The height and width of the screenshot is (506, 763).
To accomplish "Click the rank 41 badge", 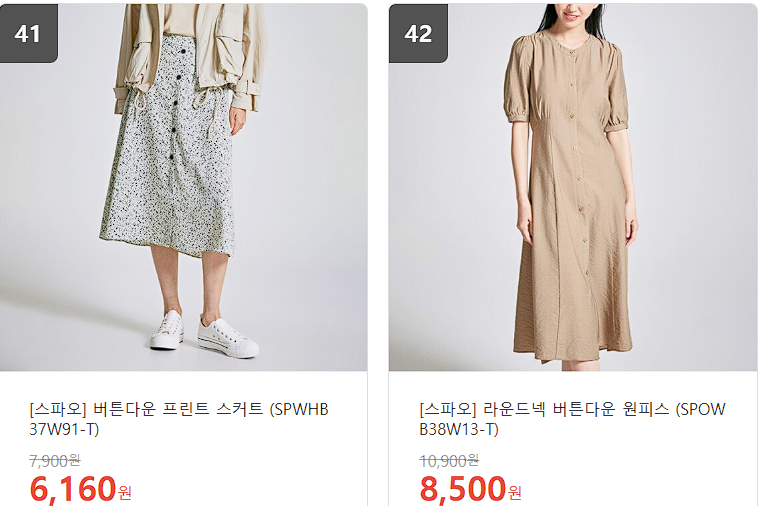I will (x=29, y=33).
